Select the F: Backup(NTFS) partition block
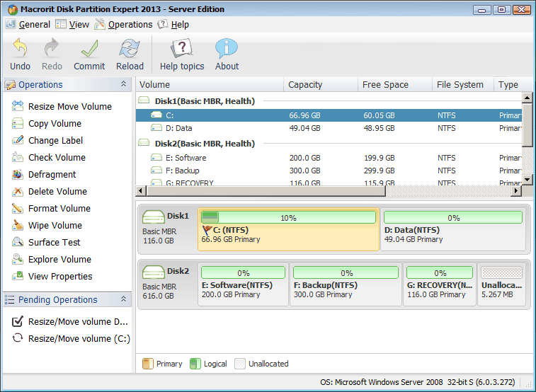536x392 pixels. pyautogui.click(x=346, y=284)
